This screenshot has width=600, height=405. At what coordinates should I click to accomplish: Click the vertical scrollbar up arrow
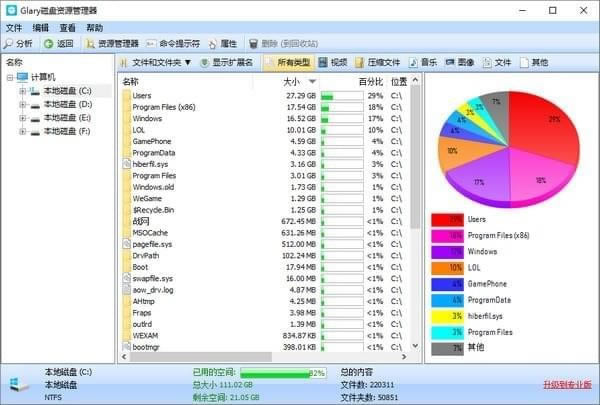pos(416,80)
